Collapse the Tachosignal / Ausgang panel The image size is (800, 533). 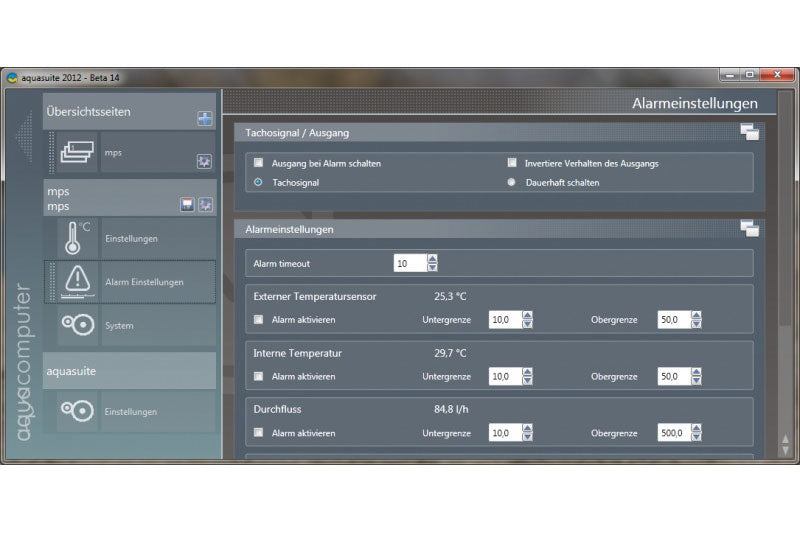(x=749, y=132)
